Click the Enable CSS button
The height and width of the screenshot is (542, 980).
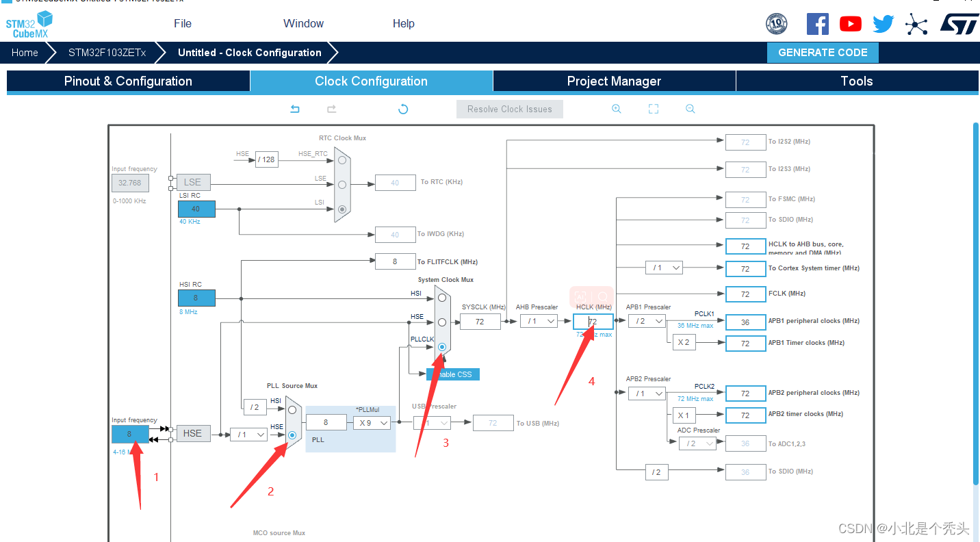[x=452, y=374]
